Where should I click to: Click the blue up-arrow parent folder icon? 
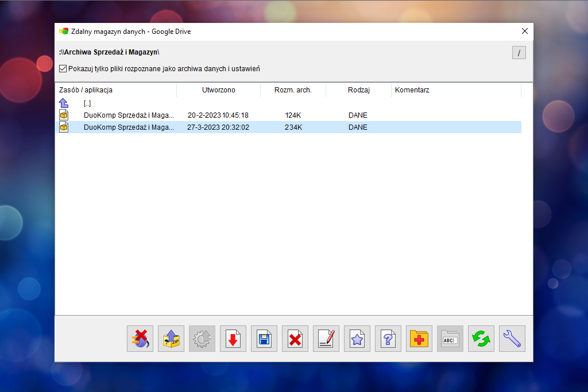pyautogui.click(x=64, y=103)
